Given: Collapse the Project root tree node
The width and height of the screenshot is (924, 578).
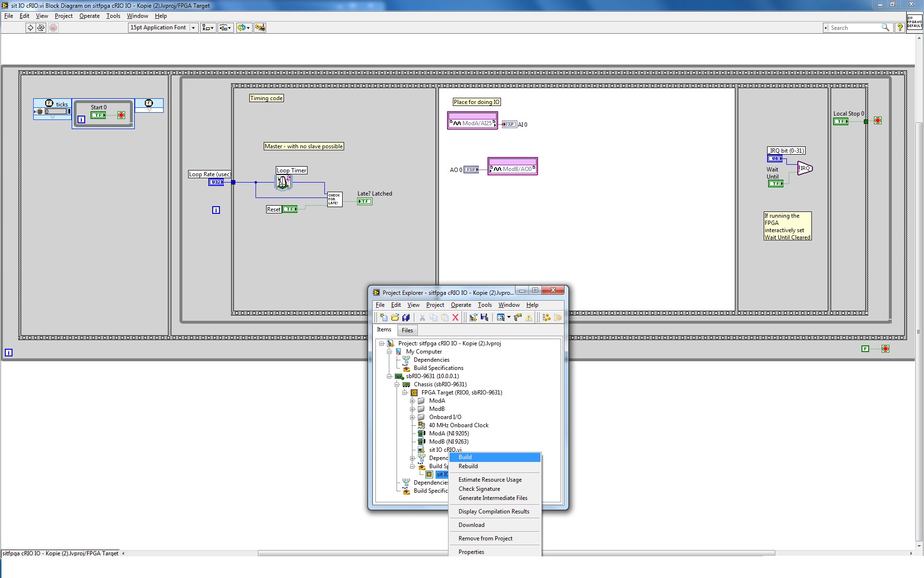Looking at the screenshot, I should [382, 343].
